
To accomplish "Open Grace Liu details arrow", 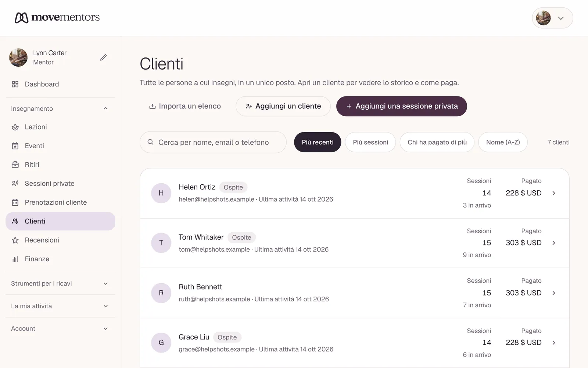I will tap(554, 343).
